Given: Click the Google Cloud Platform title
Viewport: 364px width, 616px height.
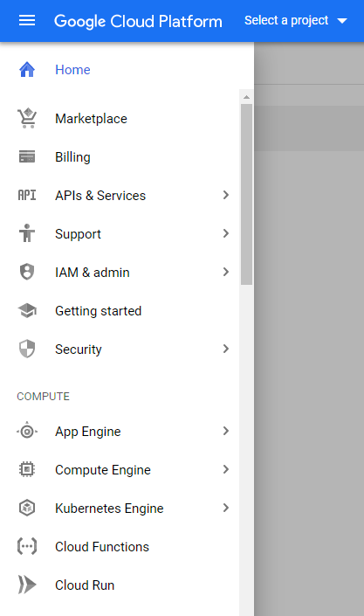Looking at the screenshot, I should [x=138, y=21].
